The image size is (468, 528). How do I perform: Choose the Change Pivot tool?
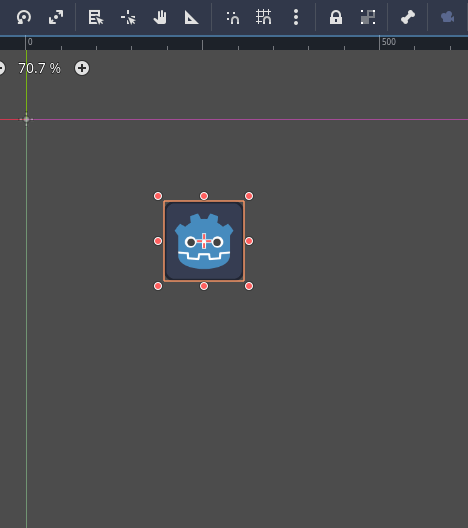(128, 17)
